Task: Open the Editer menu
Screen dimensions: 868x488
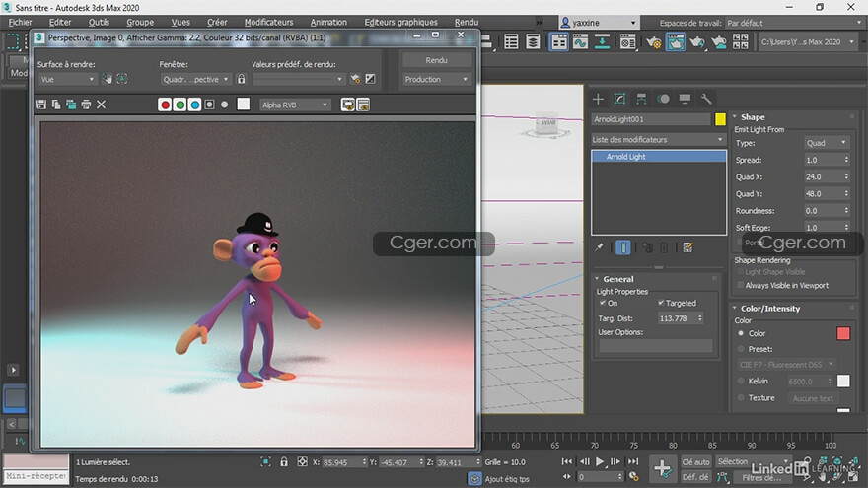Action: pos(60,22)
